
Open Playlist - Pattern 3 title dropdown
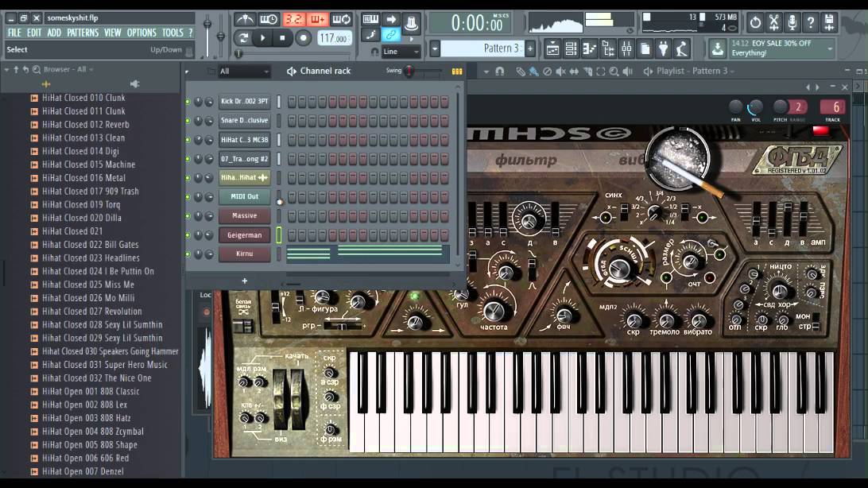[x=696, y=71]
